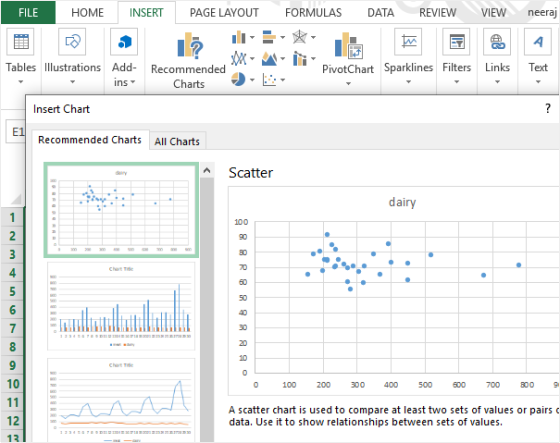This screenshot has width=560, height=443.
Task: Select row header 1
Action: point(12,217)
